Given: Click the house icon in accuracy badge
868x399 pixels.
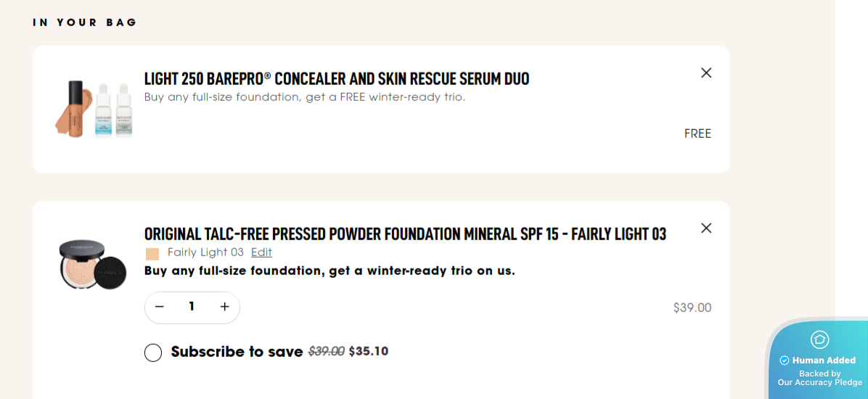Looking at the screenshot, I should click(x=819, y=339).
